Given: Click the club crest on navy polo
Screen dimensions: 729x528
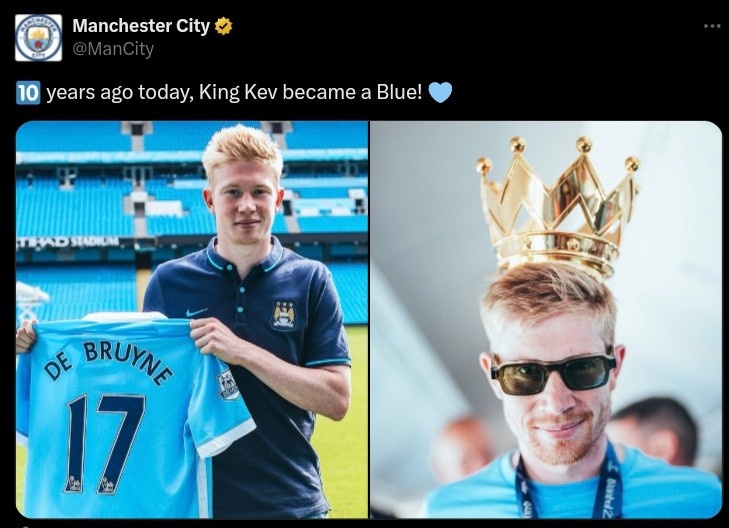Looking at the screenshot, I should pyautogui.click(x=284, y=316).
